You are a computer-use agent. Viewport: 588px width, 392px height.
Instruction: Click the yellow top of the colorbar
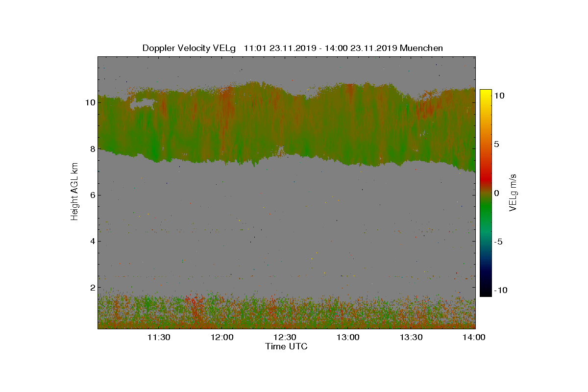click(485, 93)
